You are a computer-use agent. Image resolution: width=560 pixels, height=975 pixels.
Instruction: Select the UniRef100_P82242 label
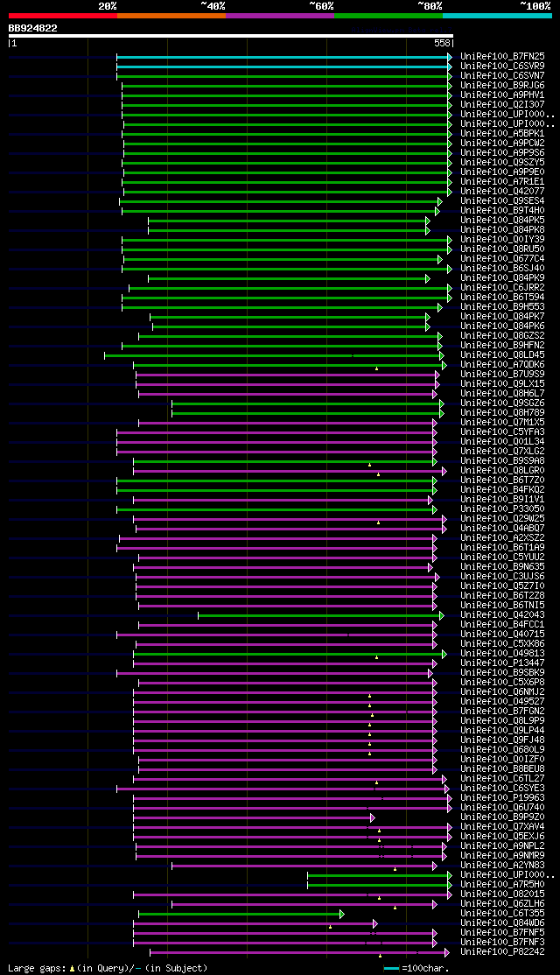click(502, 953)
